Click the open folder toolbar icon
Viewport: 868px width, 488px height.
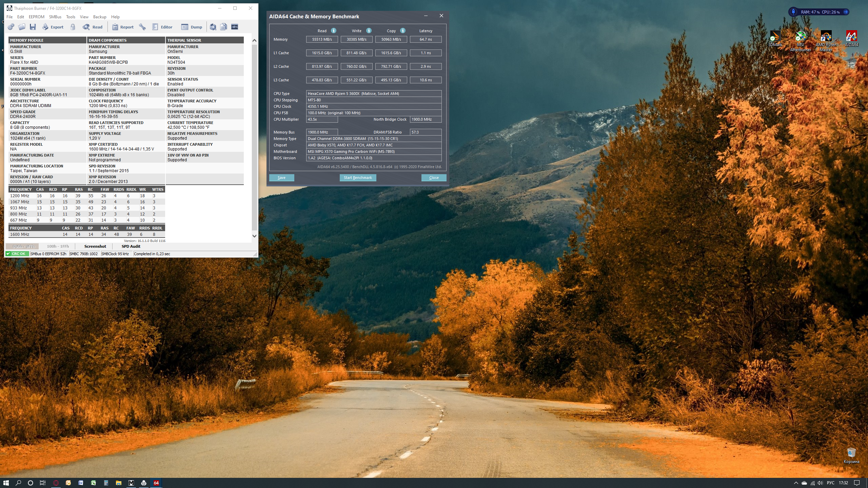[22, 27]
